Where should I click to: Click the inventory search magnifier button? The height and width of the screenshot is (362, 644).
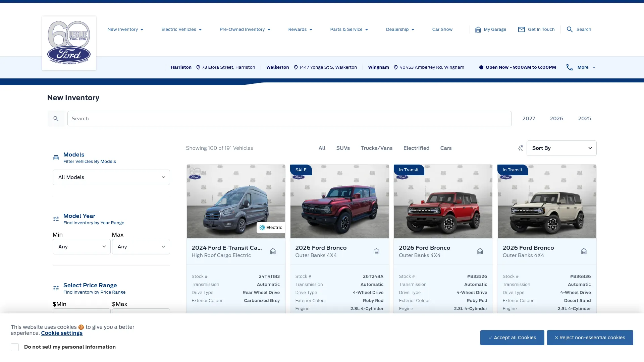click(x=56, y=119)
